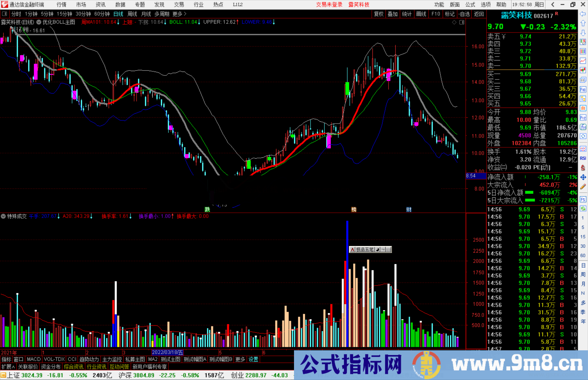Toggle the diamond marker icon at chart top-right
The image size is (588, 380).
click(454, 22)
